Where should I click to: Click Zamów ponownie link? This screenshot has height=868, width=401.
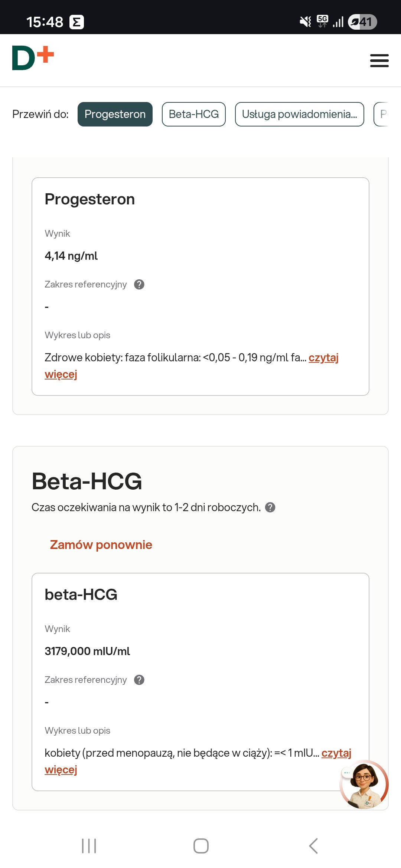(x=101, y=545)
